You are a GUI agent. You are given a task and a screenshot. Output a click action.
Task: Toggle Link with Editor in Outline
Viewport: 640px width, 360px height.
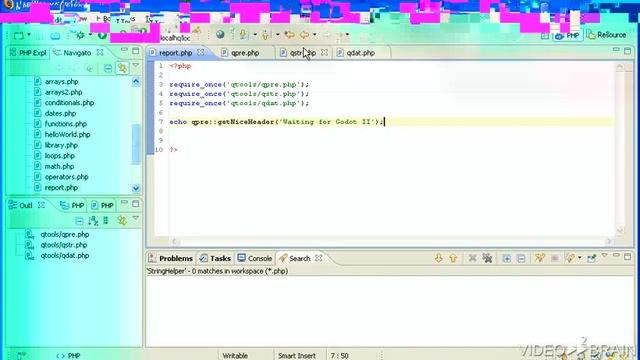[x=122, y=221]
